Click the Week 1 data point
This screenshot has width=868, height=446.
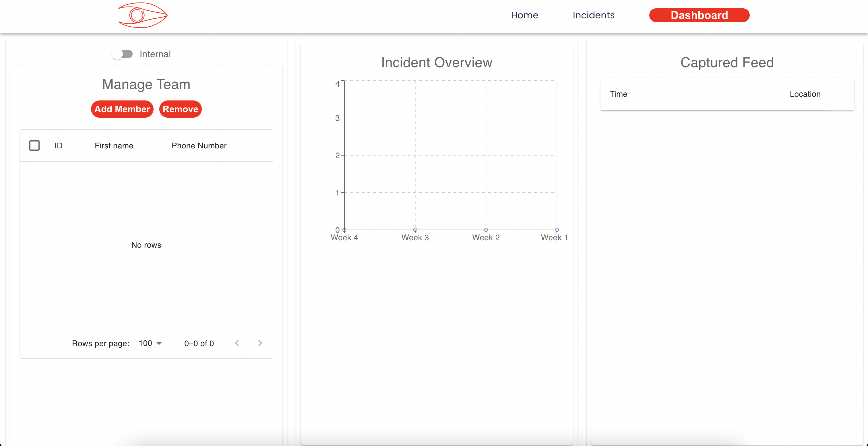click(557, 230)
